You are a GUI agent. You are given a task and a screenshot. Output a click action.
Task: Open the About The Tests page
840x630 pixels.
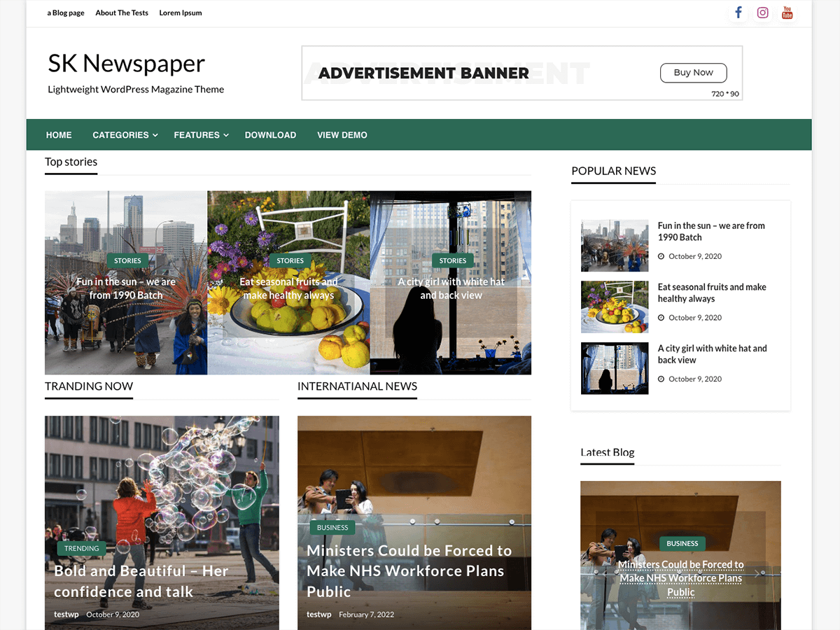coord(122,13)
